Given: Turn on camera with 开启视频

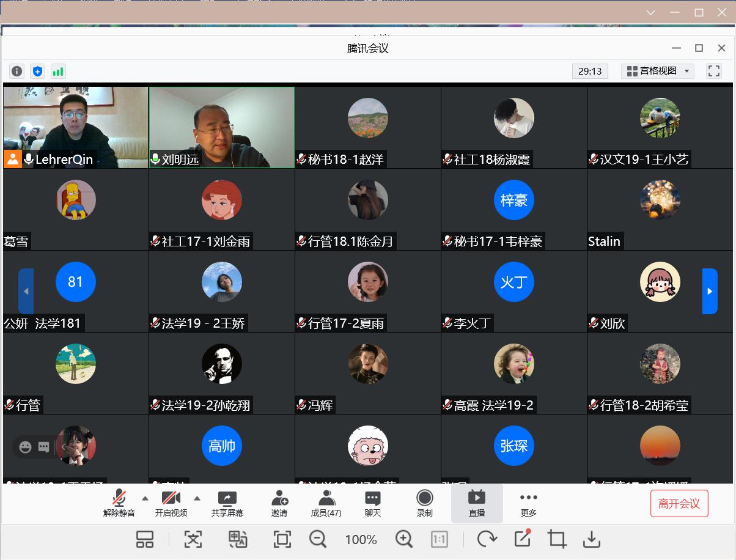Looking at the screenshot, I should pyautogui.click(x=171, y=504).
